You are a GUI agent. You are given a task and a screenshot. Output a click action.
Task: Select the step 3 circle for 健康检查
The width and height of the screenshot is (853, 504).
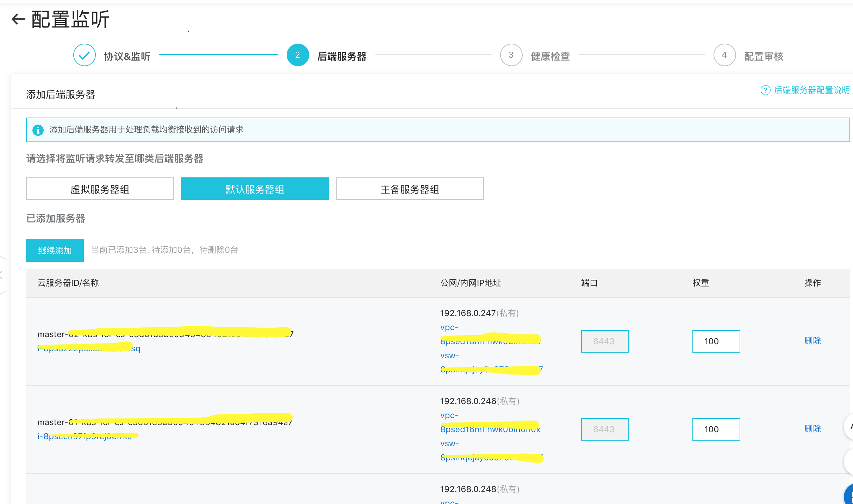pyautogui.click(x=511, y=55)
